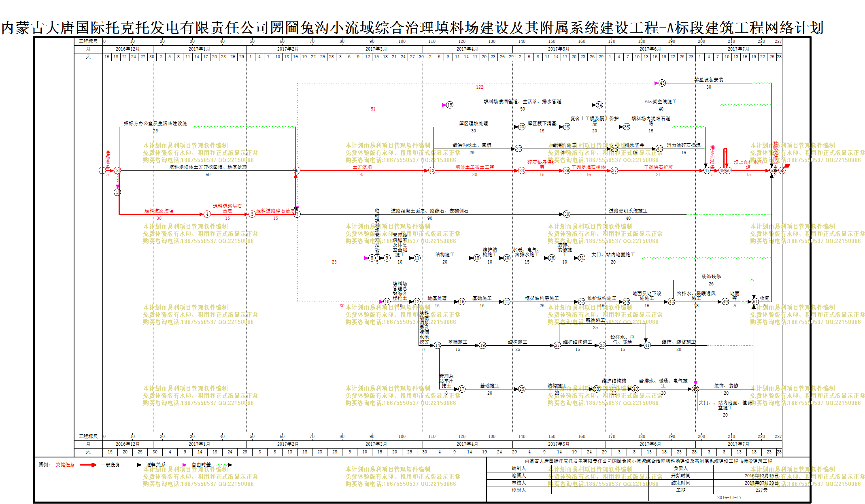865x504 pixels.
Task: Click node 37 before 干砌块石护坡
Action: click(x=614, y=170)
